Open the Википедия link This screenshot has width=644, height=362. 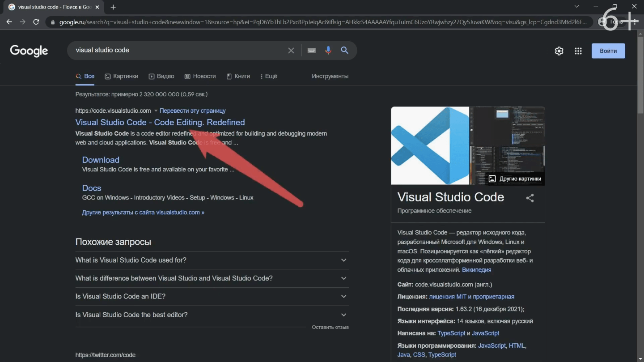pos(477,270)
